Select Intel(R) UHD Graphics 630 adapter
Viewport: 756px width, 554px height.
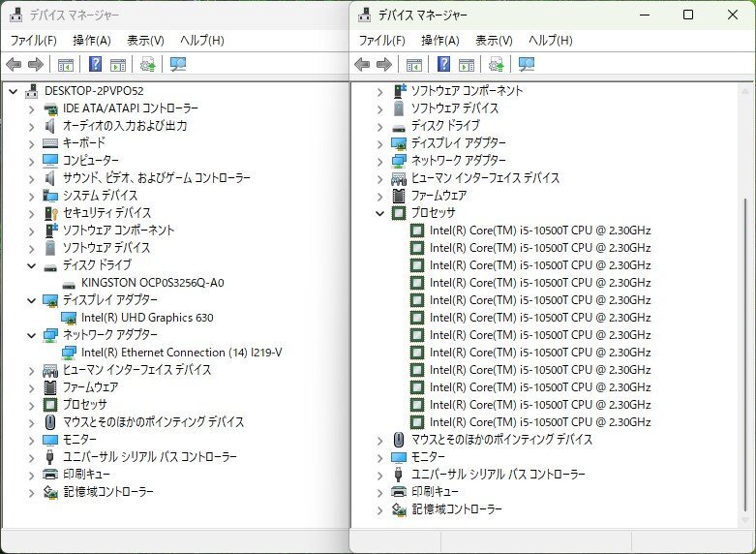point(147,318)
